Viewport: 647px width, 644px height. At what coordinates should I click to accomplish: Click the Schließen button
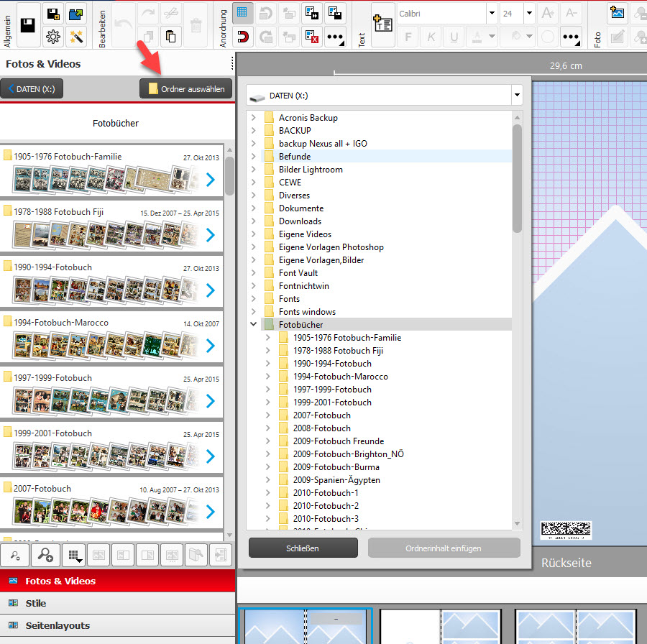303,548
